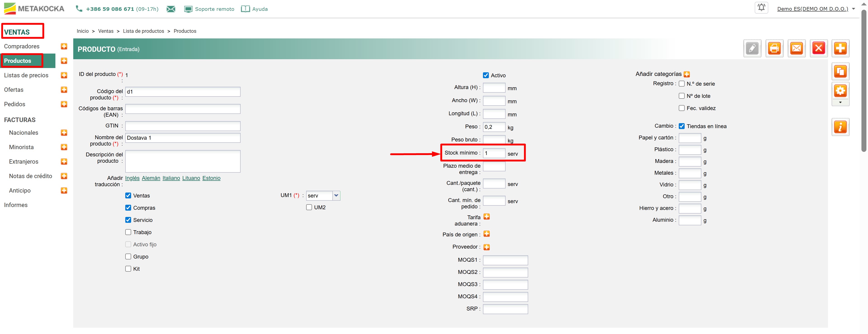Expand arrow below gear settings icon
868x334 pixels.
(x=840, y=102)
